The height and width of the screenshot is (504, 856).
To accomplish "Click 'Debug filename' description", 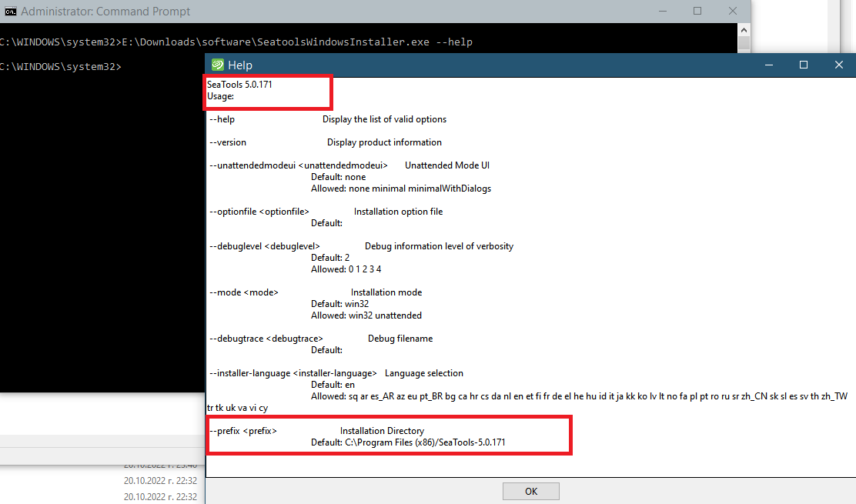I will [x=400, y=339].
